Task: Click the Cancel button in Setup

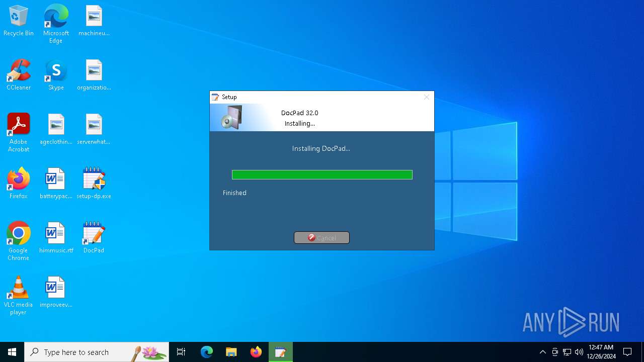Action: (321, 238)
